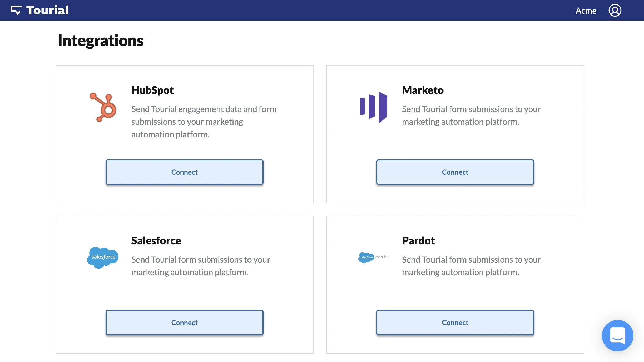Select the HubSpot card title
Screen dimensions: 644x362
[152, 90]
